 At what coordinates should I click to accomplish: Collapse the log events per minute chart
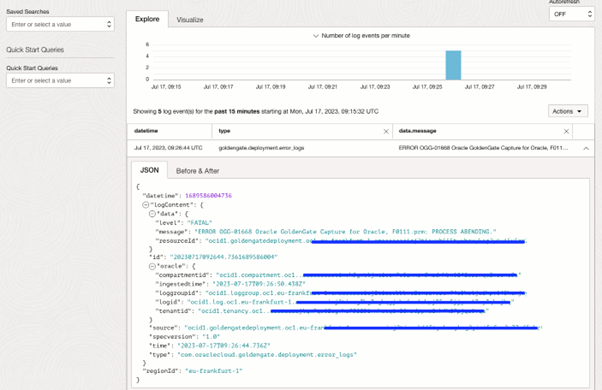[316, 36]
